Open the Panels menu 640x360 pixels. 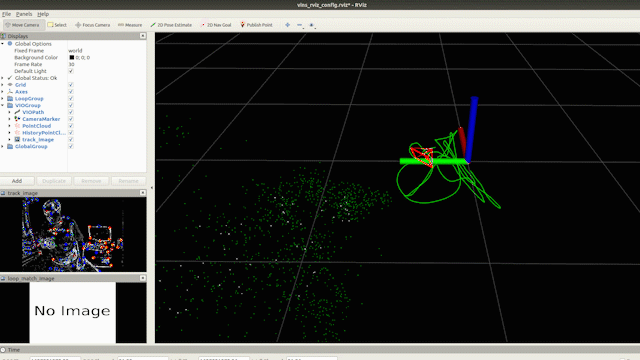[x=24, y=14]
